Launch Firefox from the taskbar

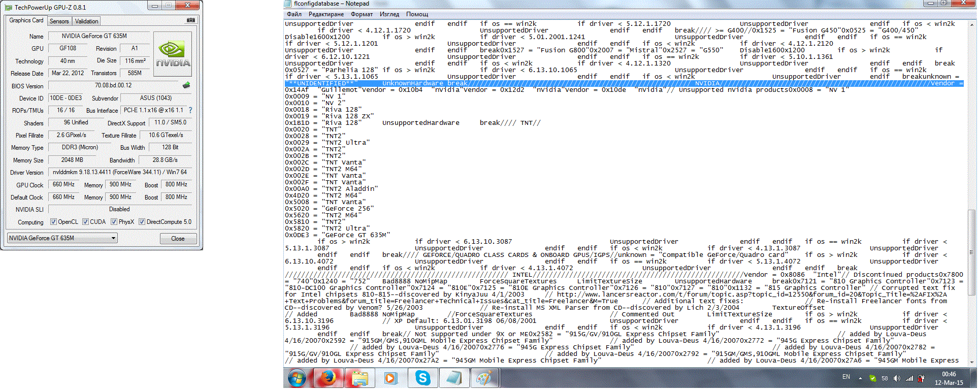tap(328, 378)
